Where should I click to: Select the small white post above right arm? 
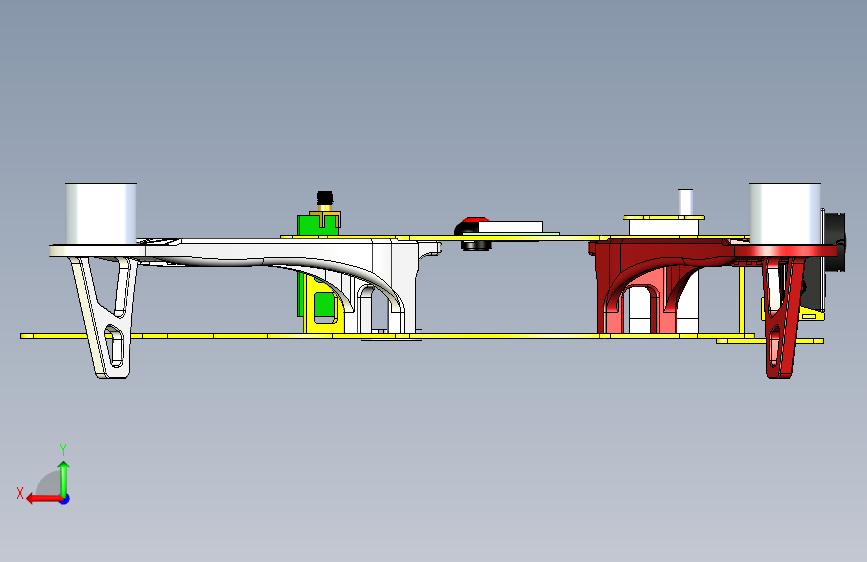tap(686, 202)
